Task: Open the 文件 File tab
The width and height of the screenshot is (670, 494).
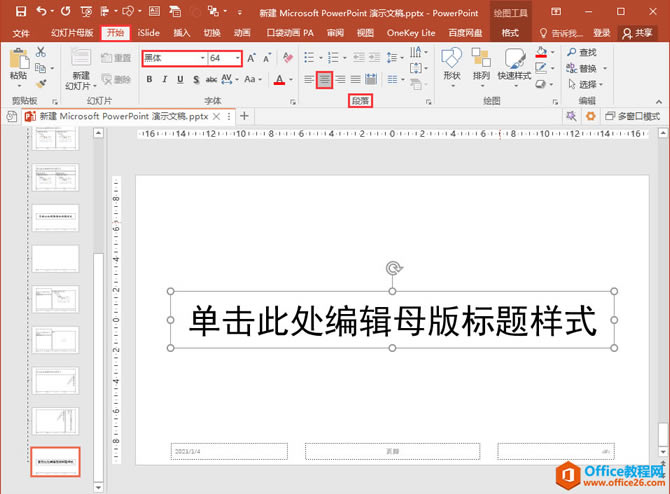Action: point(21,33)
